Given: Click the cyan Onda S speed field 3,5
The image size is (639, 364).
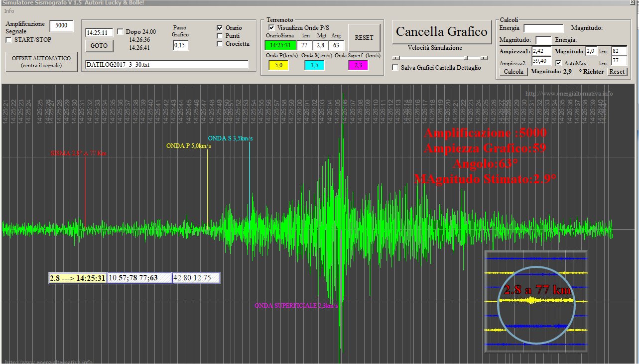Looking at the screenshot, I should pyautogui.click(x=314, y=65).
